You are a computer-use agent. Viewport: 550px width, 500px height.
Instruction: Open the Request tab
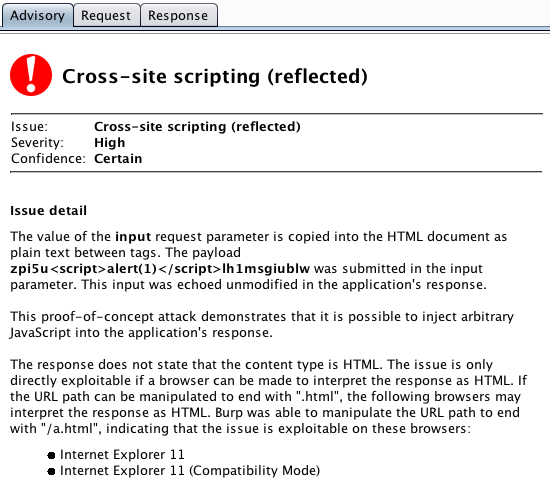(x=106, y=15)
